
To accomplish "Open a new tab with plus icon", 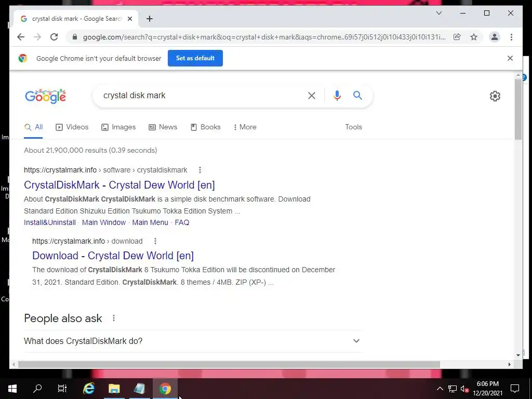I will pyautogui.click(x=150, y=19).
